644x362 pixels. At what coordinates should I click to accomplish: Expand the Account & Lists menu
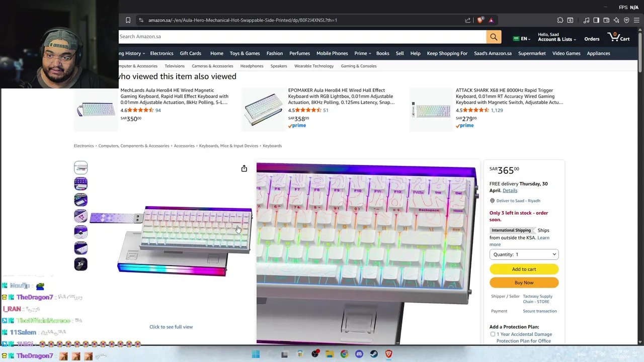pos(557,37)
